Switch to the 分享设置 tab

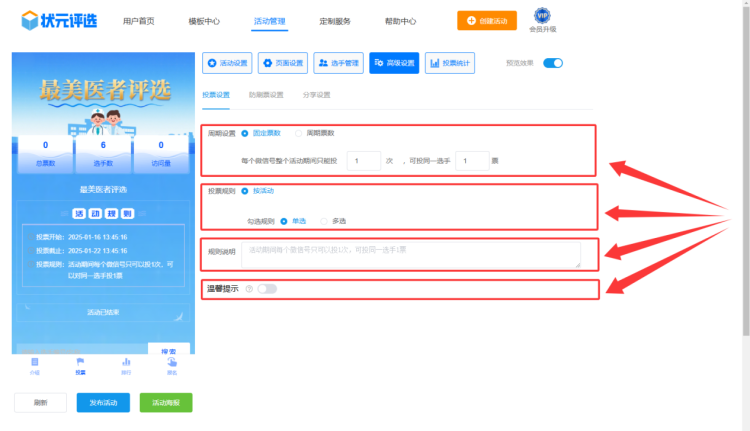(316, 95)
